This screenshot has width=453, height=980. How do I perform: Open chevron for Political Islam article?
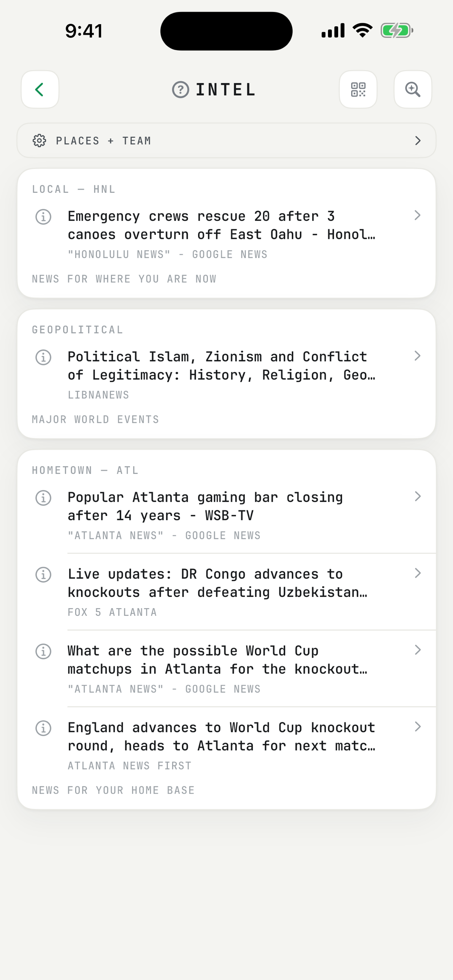click(x=418, y=356)
